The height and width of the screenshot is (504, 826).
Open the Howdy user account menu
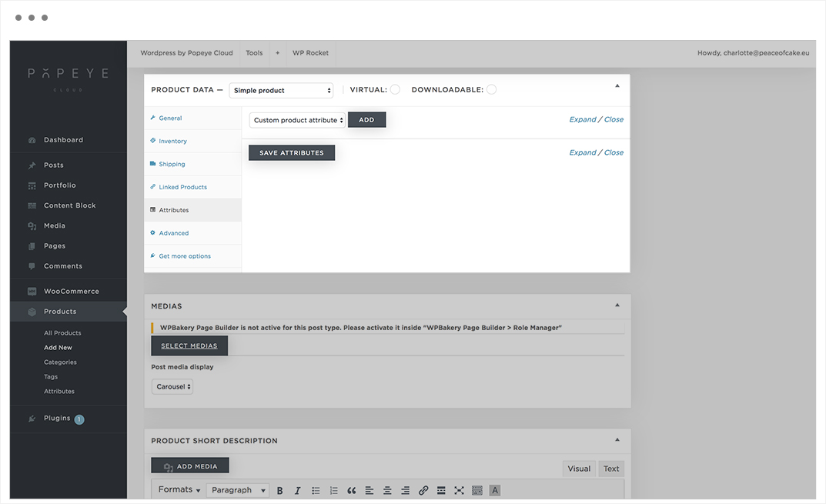tap(754, 53)
